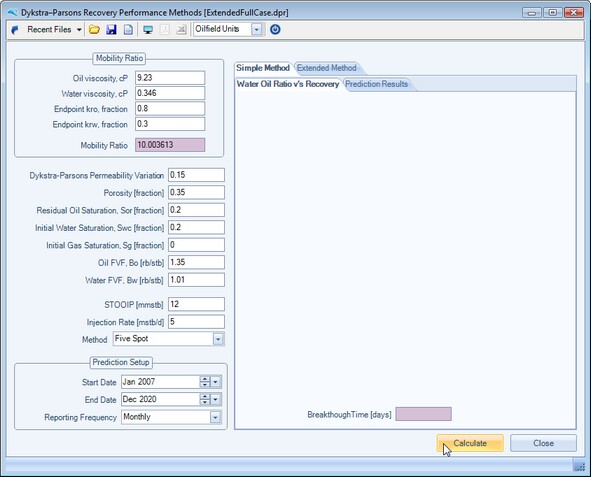Click the Oil viscosity input field
Viewport: 591px width, 477px height.
tap(170, 78)
